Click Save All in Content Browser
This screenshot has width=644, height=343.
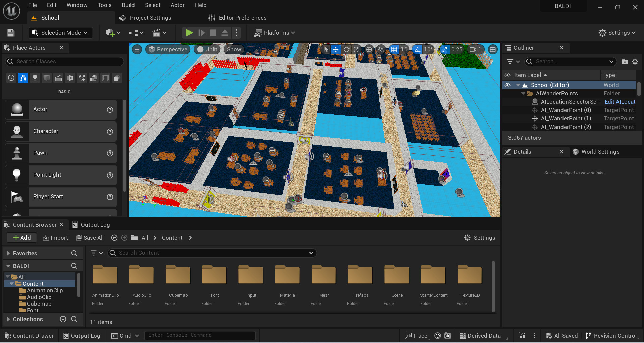tap(90, 238)
